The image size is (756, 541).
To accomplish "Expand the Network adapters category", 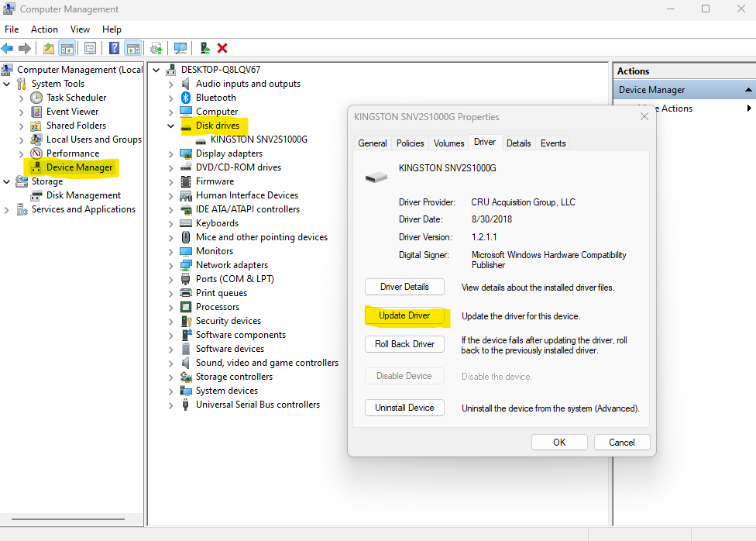I will 170,266.
